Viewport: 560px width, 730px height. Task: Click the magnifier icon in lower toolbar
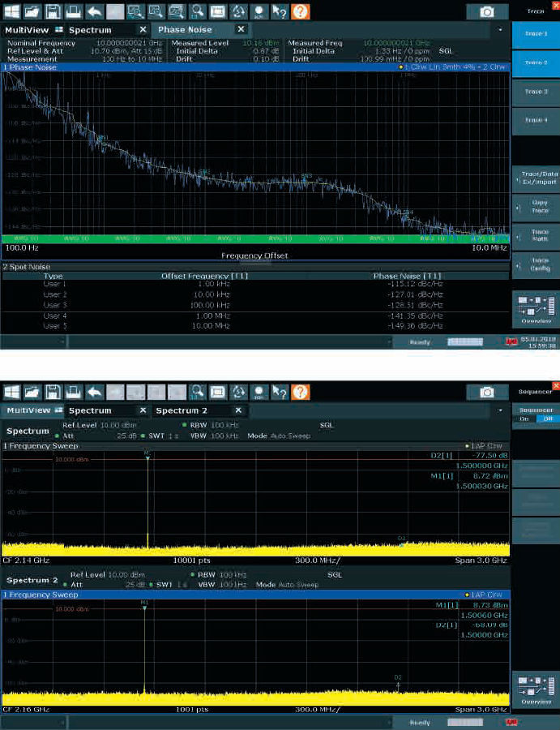pyautogui.click(x=198, y=392)
